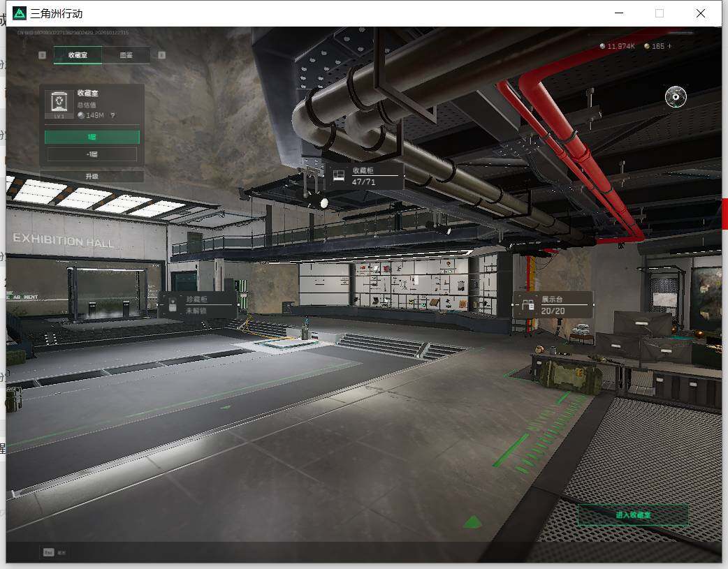Click the previous-tab key icon left of 收藏室

tap(42, 55)
